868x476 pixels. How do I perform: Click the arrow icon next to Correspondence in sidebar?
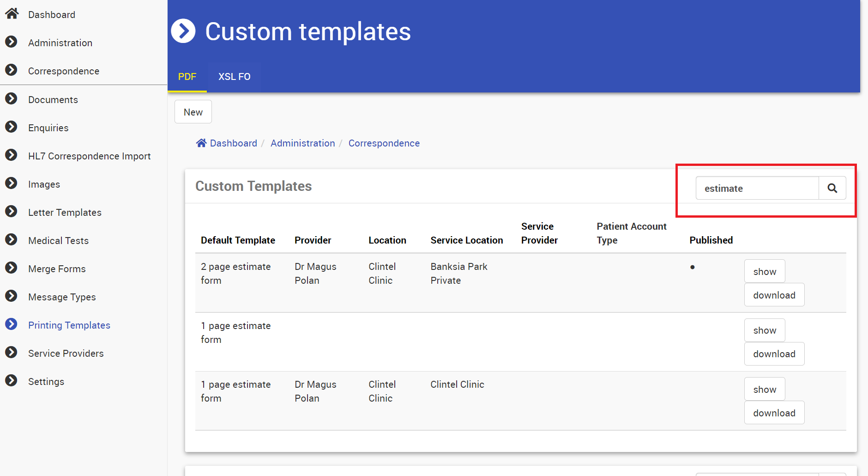(x=11, y=70)
